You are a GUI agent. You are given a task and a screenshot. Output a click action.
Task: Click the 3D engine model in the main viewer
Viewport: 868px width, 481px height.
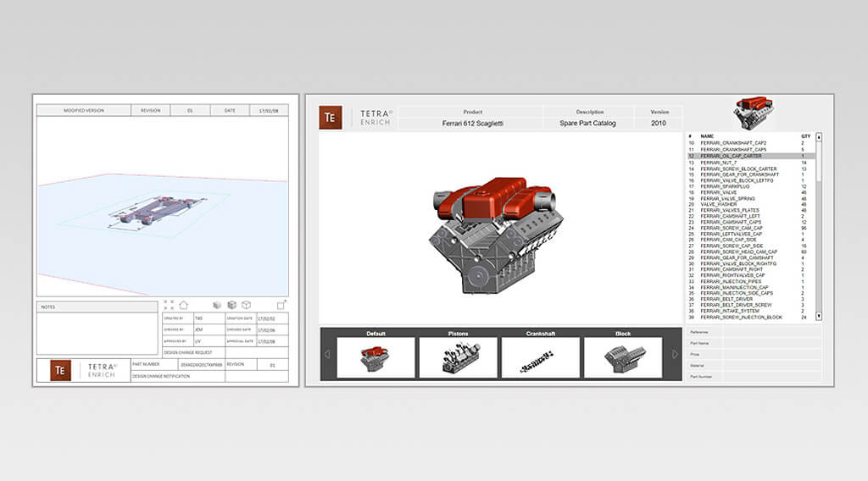(495, 235)
